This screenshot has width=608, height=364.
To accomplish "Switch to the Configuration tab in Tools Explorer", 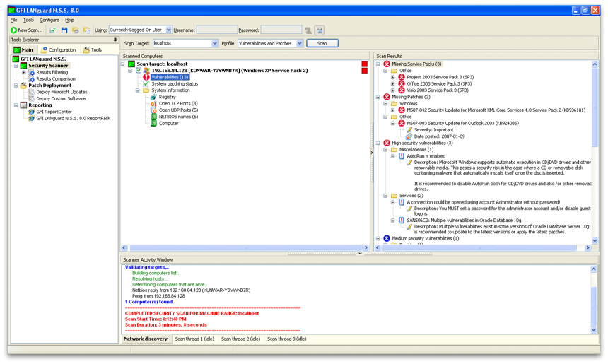I will pyautogui.click(x=58, y=50).
